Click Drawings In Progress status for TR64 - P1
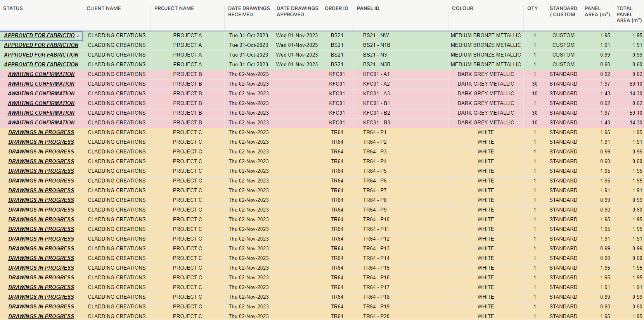Screen dimensions: 644x320 (x=41, y=132)
